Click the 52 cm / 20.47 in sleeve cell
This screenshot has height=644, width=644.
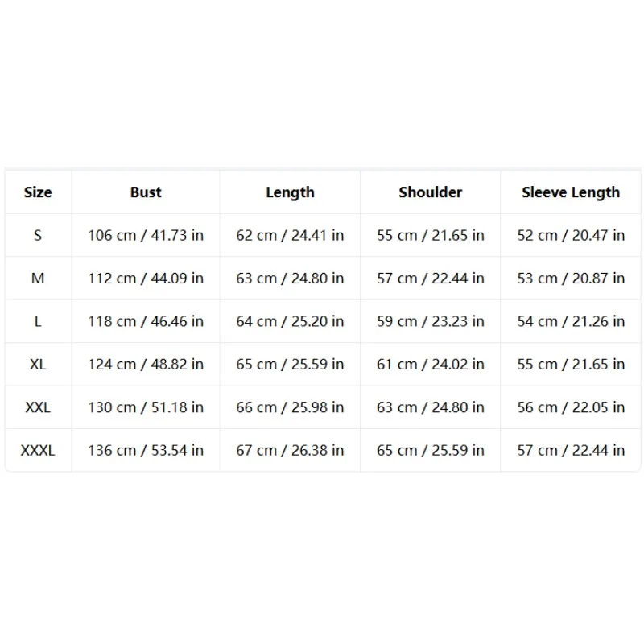tap(571, 235)
